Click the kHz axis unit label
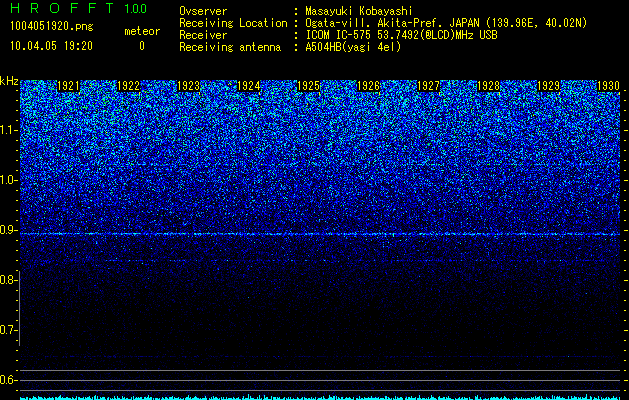This screenshot has height=400, width=629. 9,81
